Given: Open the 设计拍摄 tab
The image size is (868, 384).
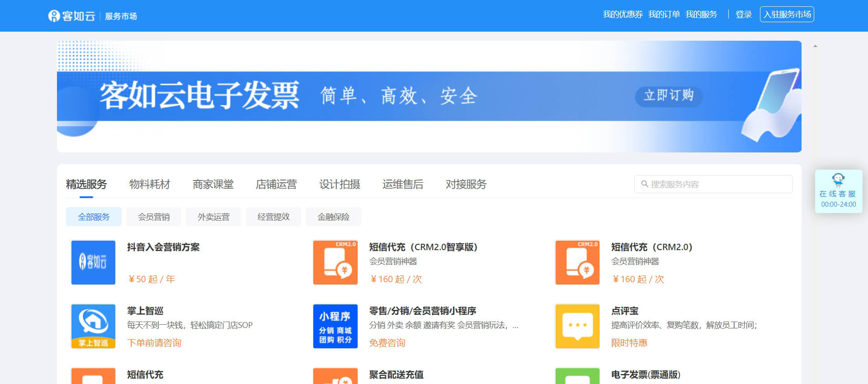Looking at the screenshot, I should [340, 185].
